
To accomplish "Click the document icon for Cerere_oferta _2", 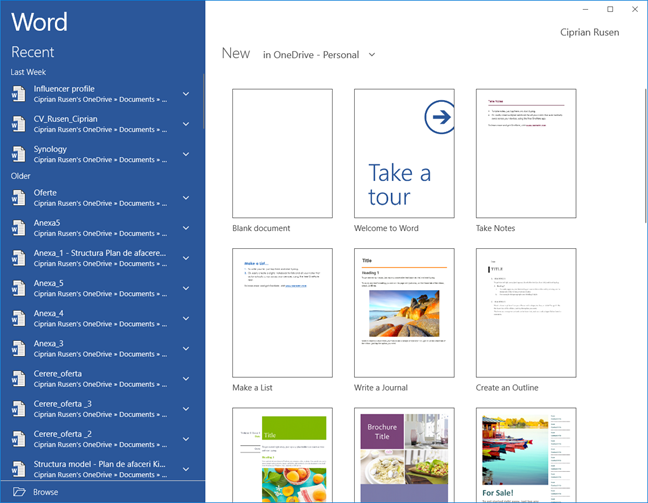I will coord(18,439).
